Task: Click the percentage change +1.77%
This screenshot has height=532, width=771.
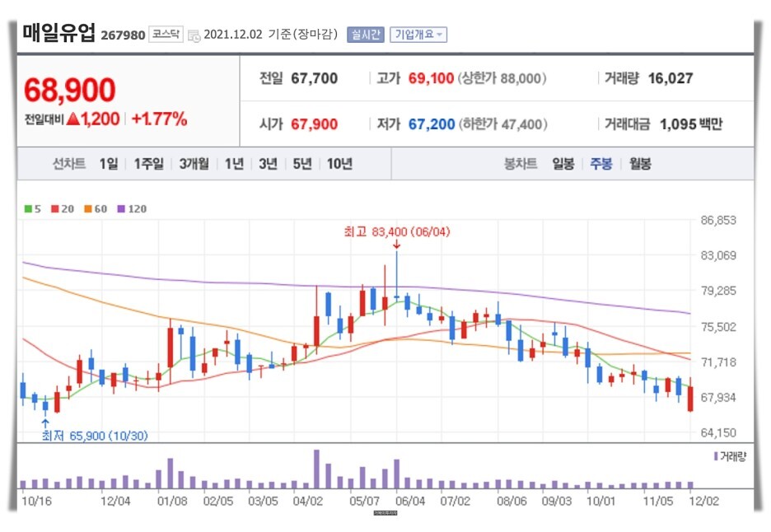Action: click(x=159, y=119)
